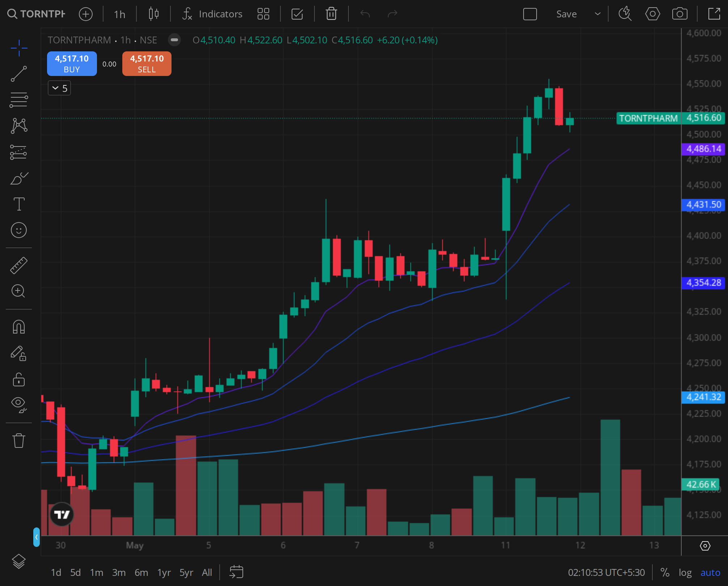Set range to 1yr
Image resolution: width=728 pixels, height=586 pixels.
164,572
